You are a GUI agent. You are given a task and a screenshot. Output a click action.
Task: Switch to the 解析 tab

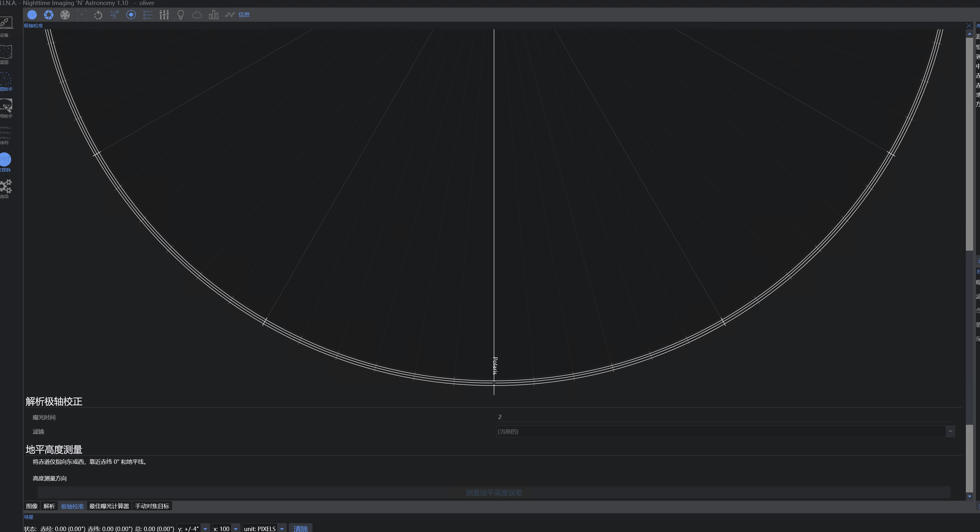click(x=49, y=506)
